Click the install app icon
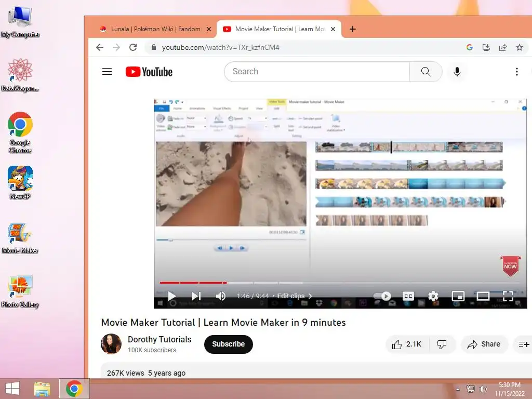532x399 pixels. pyautogui.click(x=486, y=47)
